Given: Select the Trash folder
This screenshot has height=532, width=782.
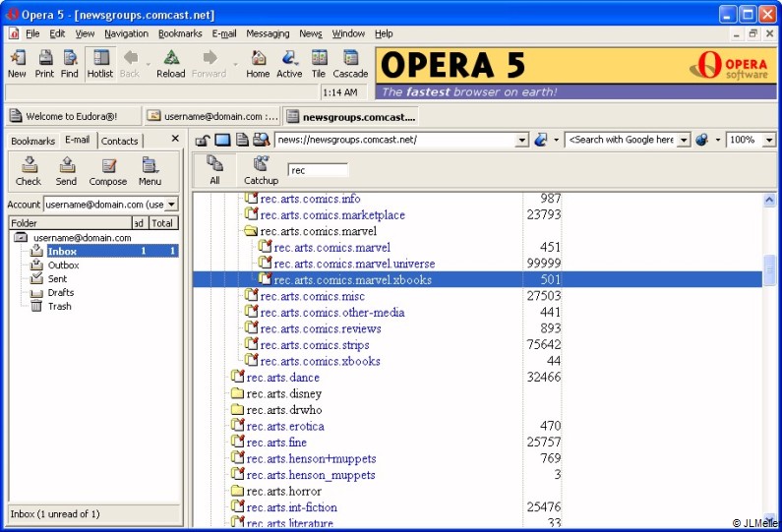Looking at the screenshot, I should 59,306.
